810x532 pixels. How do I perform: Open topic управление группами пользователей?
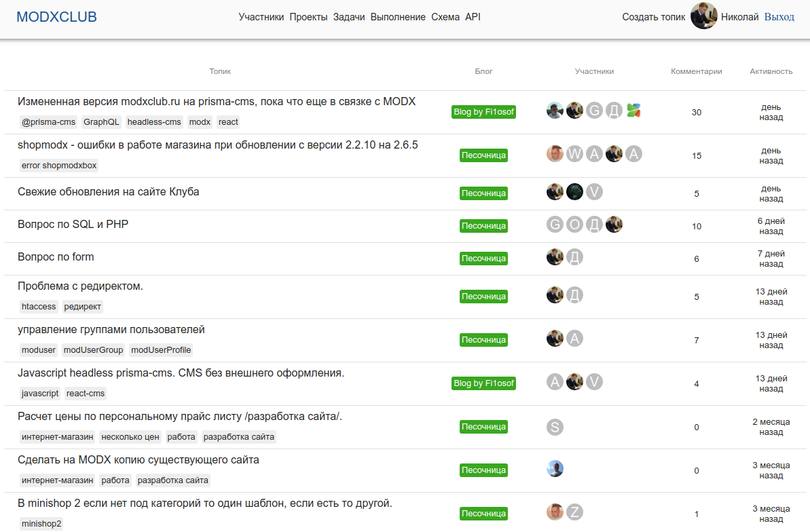[111, 330]
